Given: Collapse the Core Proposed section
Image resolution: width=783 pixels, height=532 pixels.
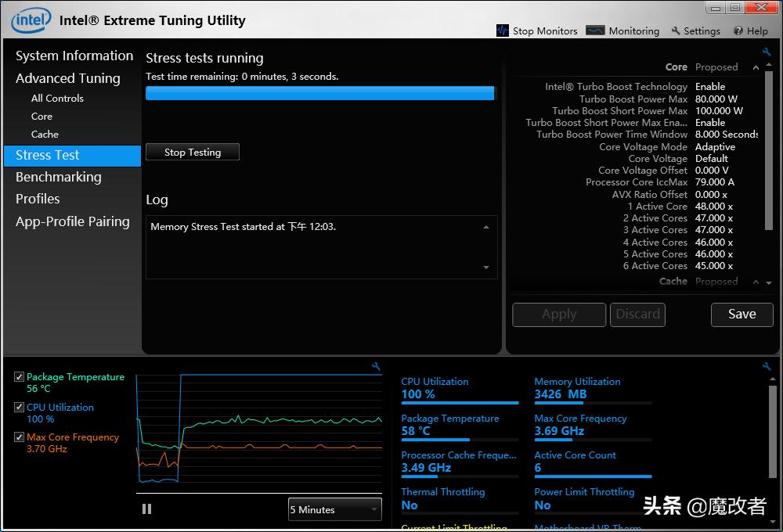Looking at the screenshot, I should pyautogui.click(x=756, y=67).
